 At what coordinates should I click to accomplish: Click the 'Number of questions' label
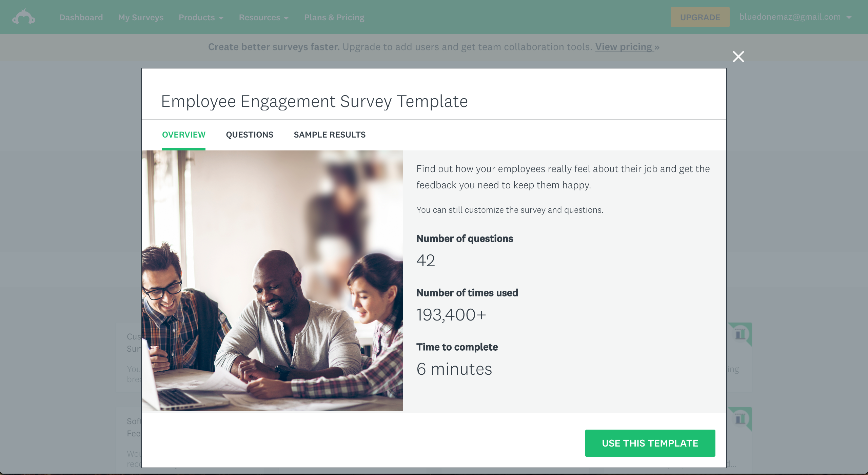[x=465, y=239]
